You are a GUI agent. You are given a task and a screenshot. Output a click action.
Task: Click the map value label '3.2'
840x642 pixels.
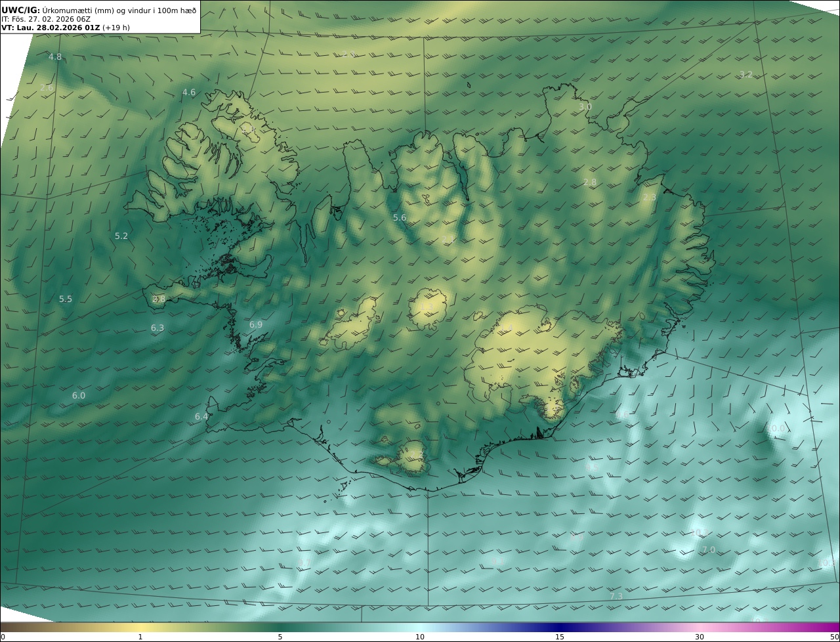[746, 75]
